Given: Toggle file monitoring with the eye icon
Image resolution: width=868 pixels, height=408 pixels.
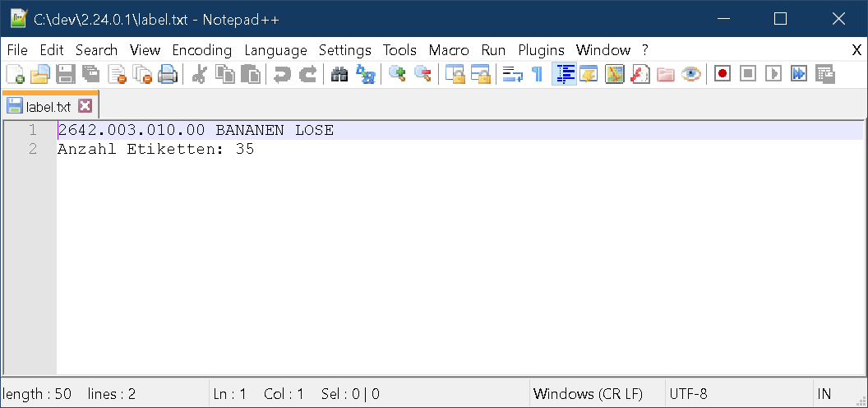Looking at the screenshot, I should coord(691,75).
